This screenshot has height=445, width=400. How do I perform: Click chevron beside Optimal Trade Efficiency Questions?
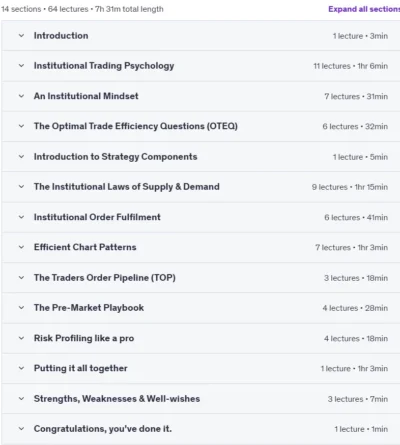[21, 126]
